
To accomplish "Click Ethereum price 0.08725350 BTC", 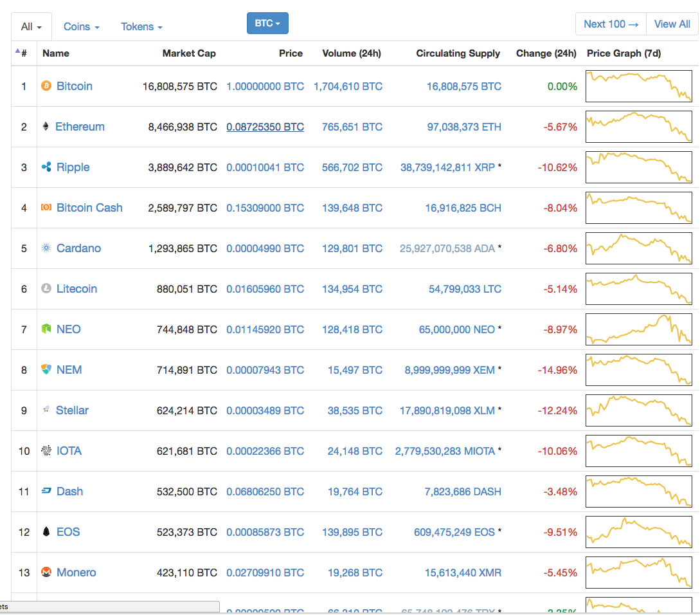I will point(265,127).
